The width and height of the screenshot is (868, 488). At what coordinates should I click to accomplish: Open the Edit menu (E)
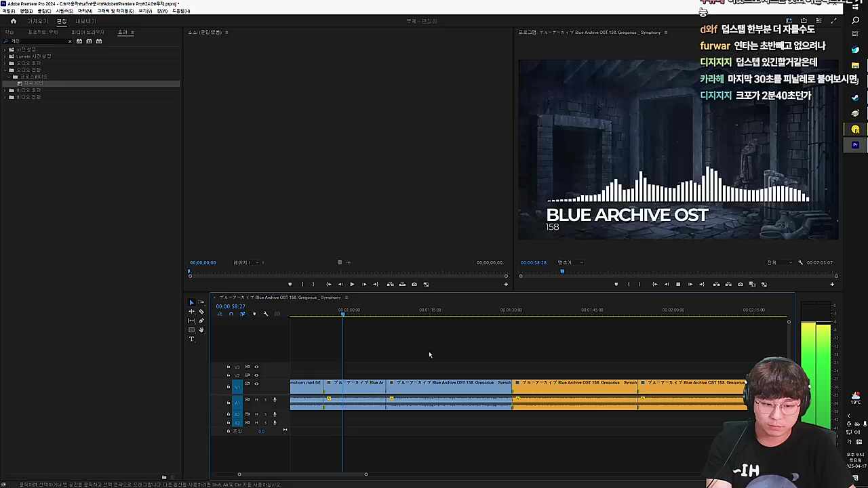(x=26, y=11)
